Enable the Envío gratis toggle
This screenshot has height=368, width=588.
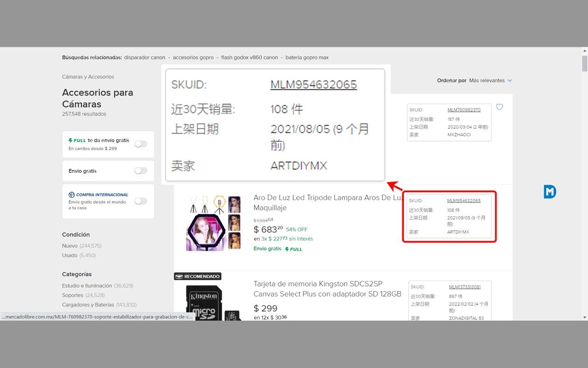[x=141, y=171]
